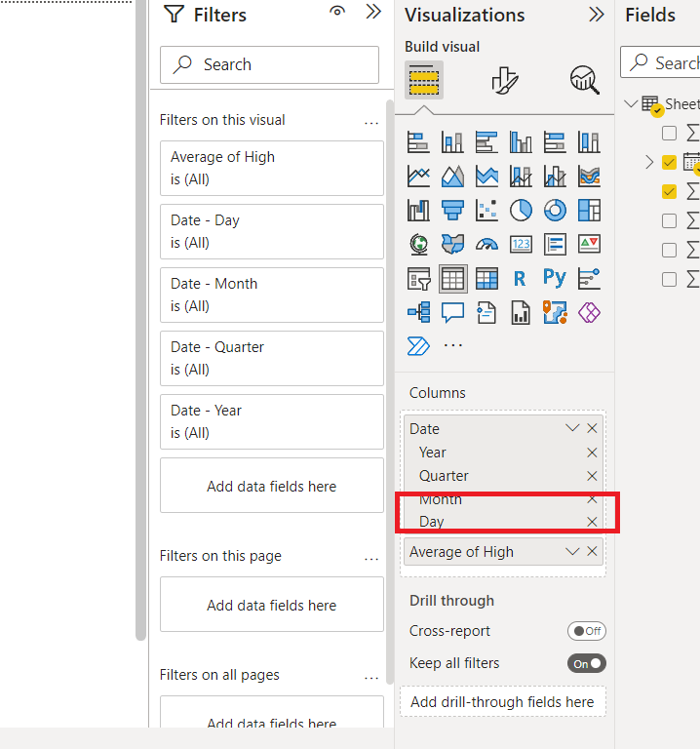Remove Average of High from Columns
This screenshot has height=749, width=700.
[x=592, y=552]
